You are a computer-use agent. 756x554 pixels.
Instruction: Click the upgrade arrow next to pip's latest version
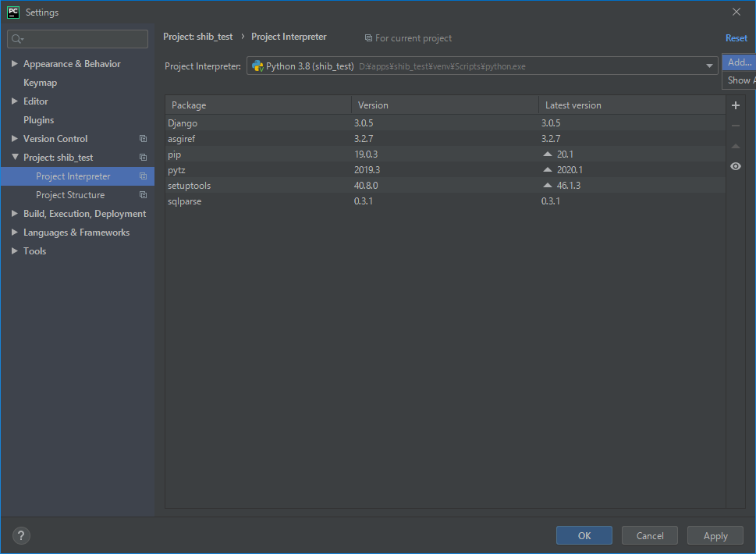click(x=547, y=154)
